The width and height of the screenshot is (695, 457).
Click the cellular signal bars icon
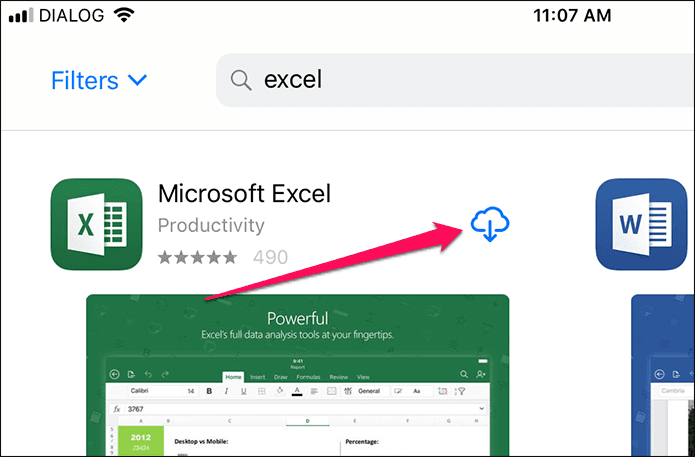pyautogui.click(x=21, y=16)
